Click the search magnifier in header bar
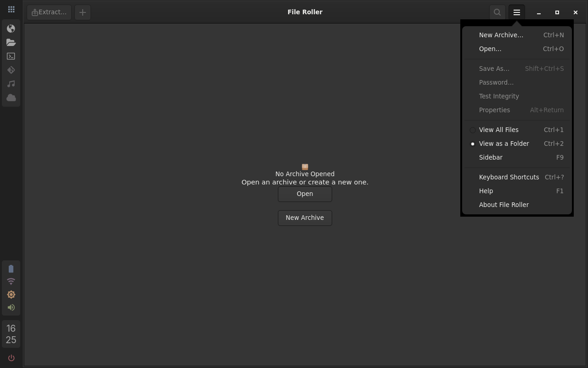 (x=497, y=12)
